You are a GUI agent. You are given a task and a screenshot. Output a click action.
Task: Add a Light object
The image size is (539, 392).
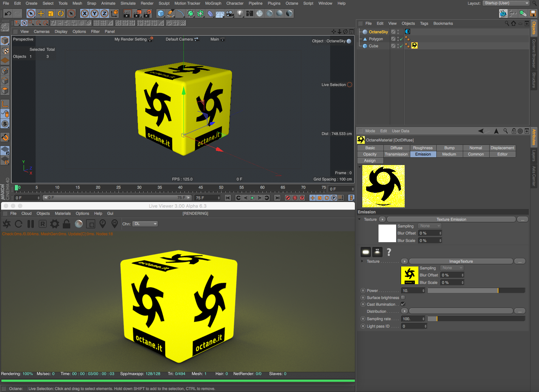(240, 14)
